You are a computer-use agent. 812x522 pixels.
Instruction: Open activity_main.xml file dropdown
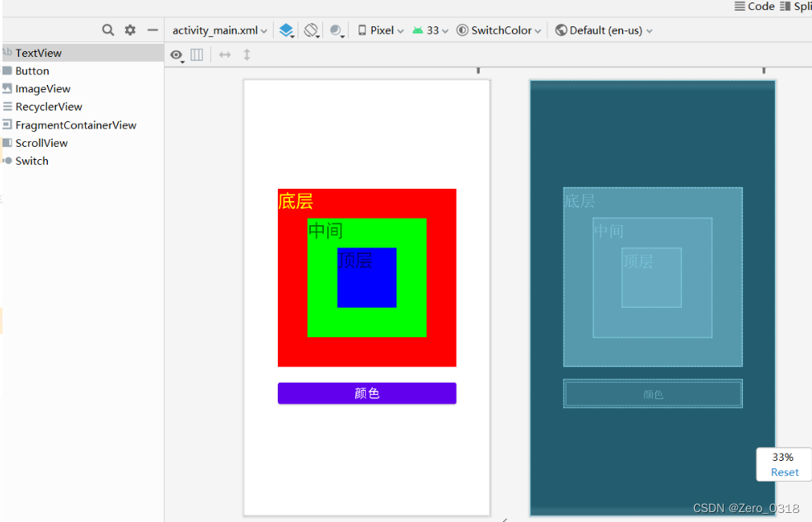(x=219, y=31)
